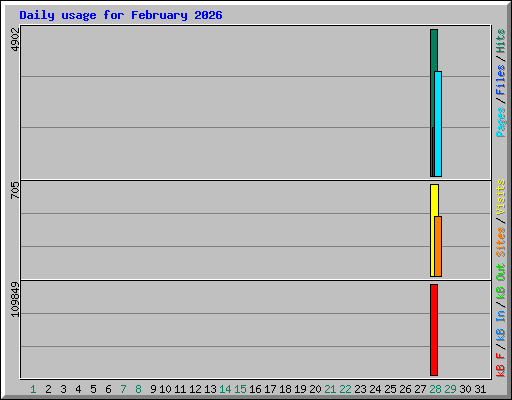This screenshot has width=512, height=400.
Task: Click day 8 on the x-axis
Action: pyautogui.click(x=138, y=389)
